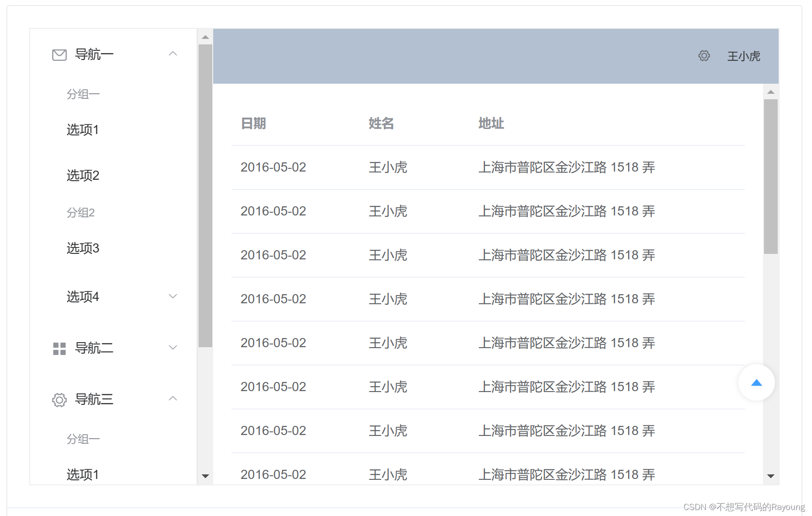Click the 姓名 column header
The width and height of the screenshot is (812, 516).
(382, 124)
